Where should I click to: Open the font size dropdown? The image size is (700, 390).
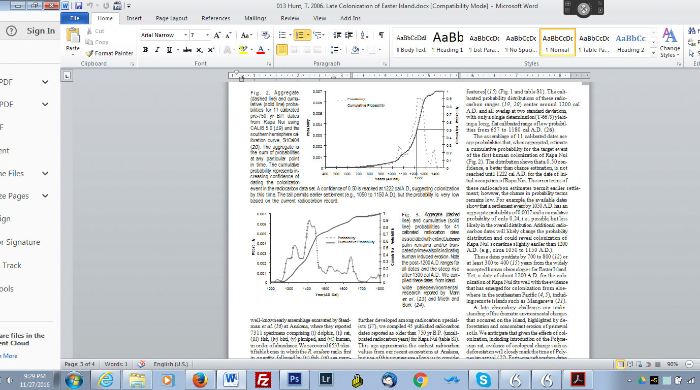[207, 35]
